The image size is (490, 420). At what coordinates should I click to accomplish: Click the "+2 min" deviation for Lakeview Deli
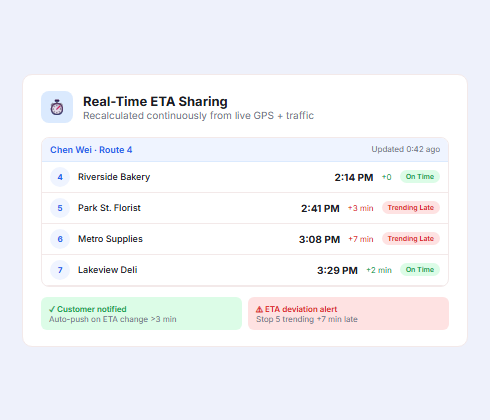(379, 270)
